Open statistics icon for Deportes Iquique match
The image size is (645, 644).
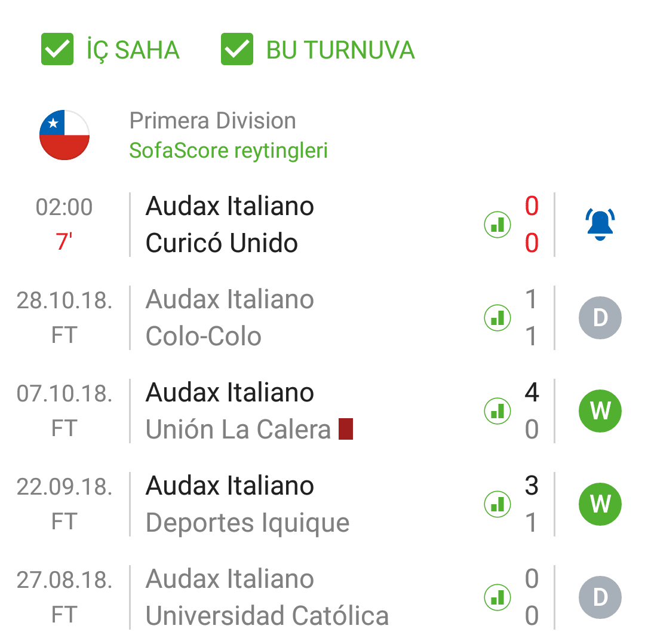(497, 504)
